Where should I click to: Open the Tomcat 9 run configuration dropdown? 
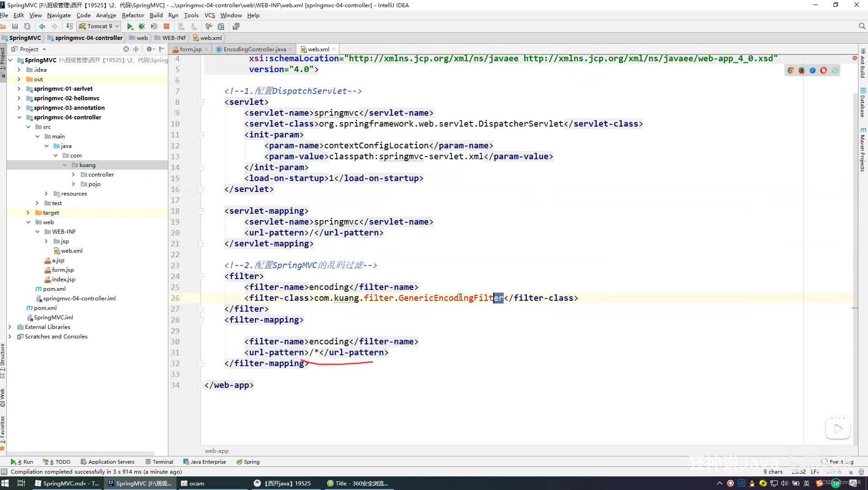99,26
